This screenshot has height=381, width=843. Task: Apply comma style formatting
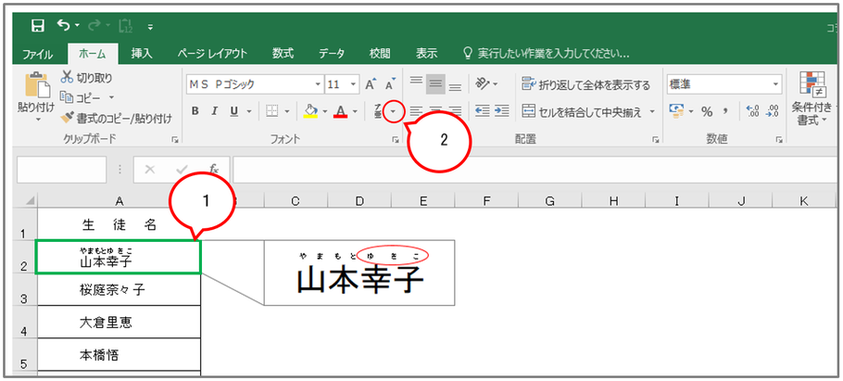click(x=725, y=111)
